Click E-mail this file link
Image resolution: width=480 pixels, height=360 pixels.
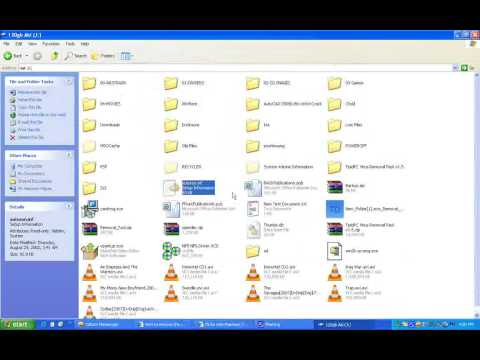pos(30,122)
